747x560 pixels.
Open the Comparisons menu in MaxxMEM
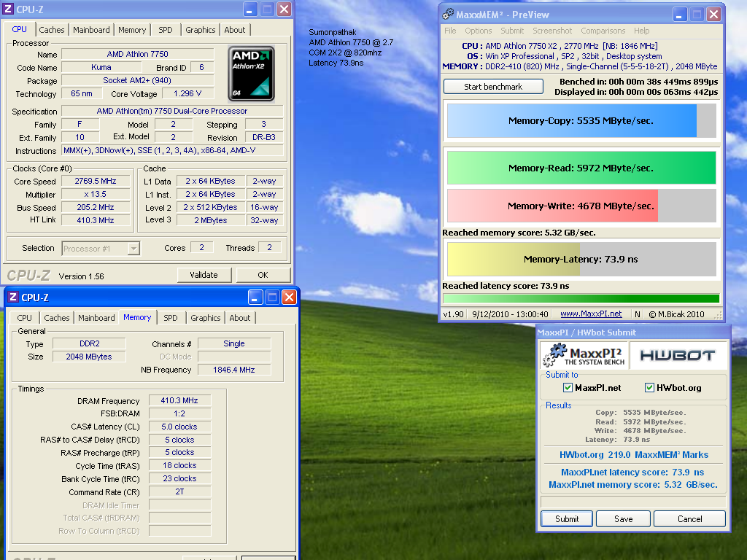pyautogui.click(x=603, y=31)
